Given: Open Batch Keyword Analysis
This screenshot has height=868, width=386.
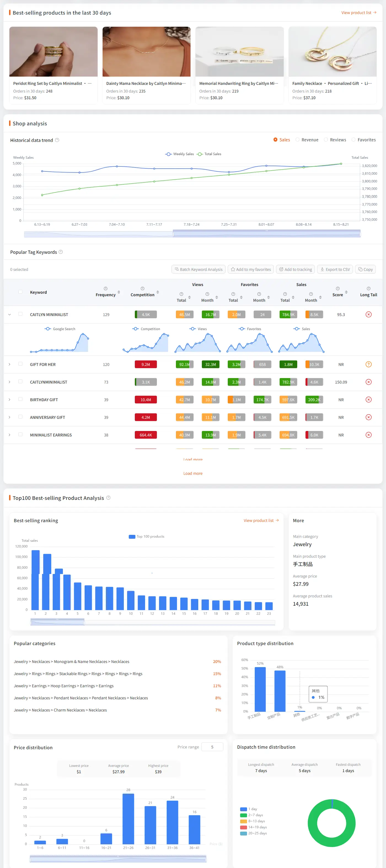Looking at the screenshot, I should [199, 269].
